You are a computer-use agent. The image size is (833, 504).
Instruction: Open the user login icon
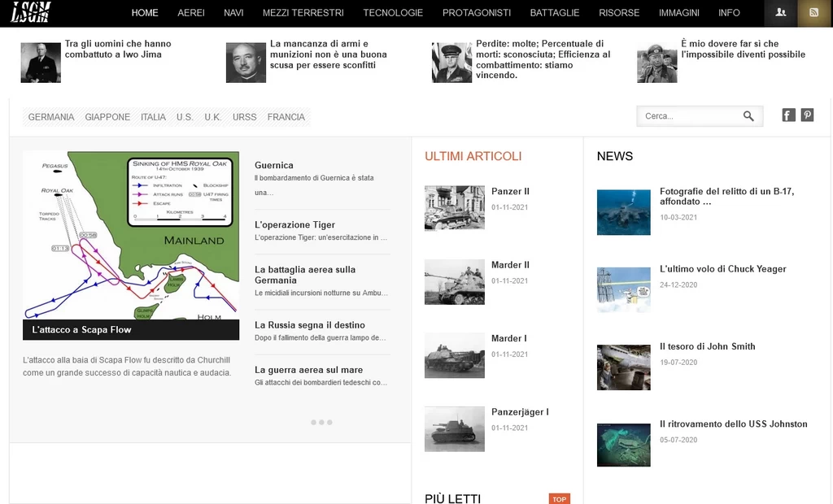(x=780, y=13)
